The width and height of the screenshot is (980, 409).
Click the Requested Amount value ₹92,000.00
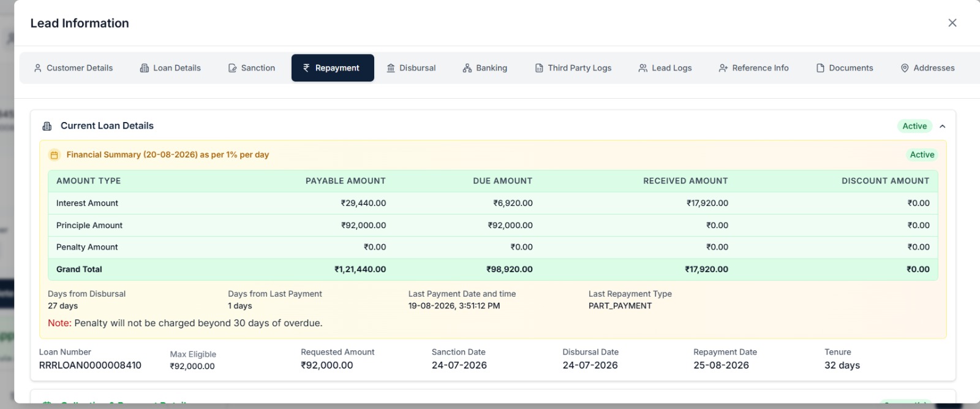click(x=326, y=365)
